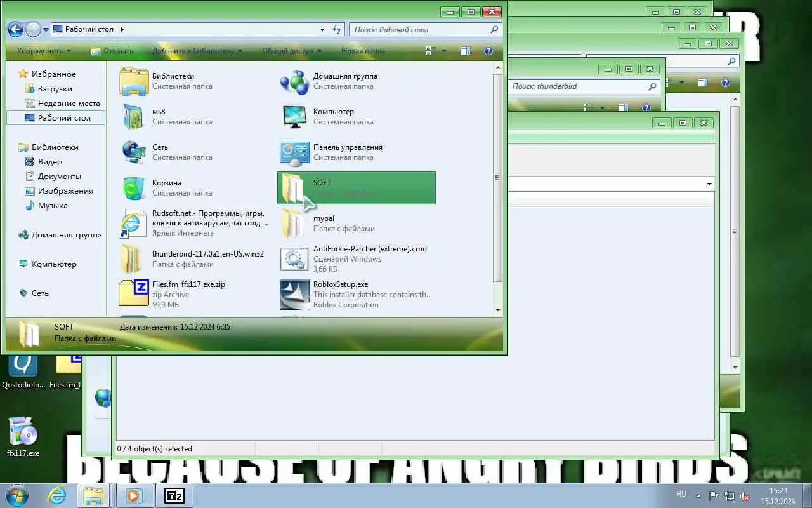Image resolution: width=812 pixels, height=508 pixels.
Task: Toggle preview pane in thunderbird window
Action: pos(624,108)
